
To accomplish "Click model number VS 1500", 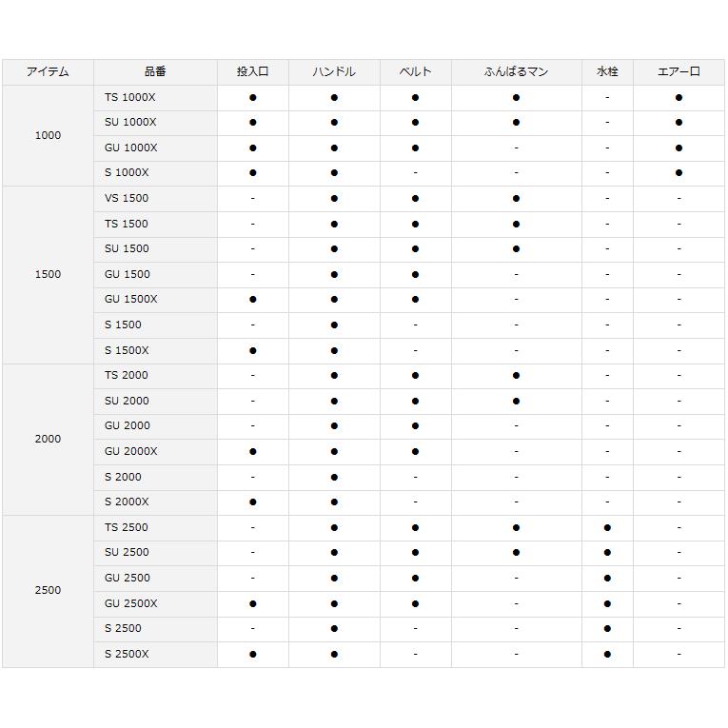I will click(127, 198).
